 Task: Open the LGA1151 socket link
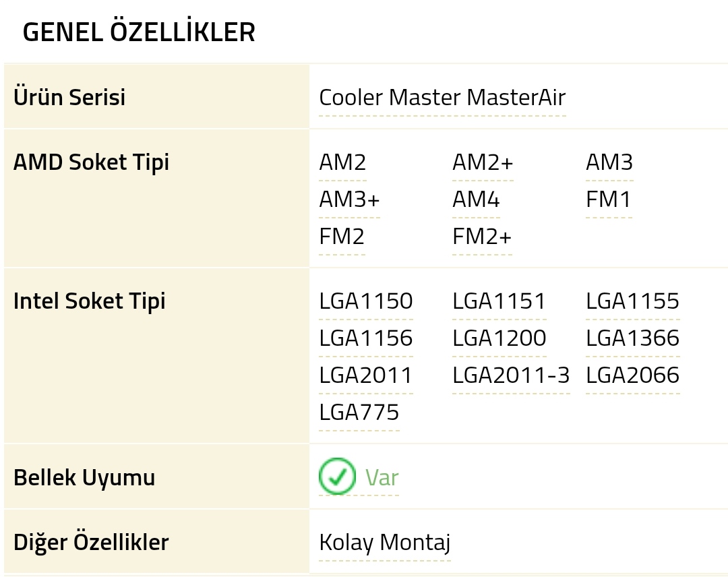(x=499, y=301)
